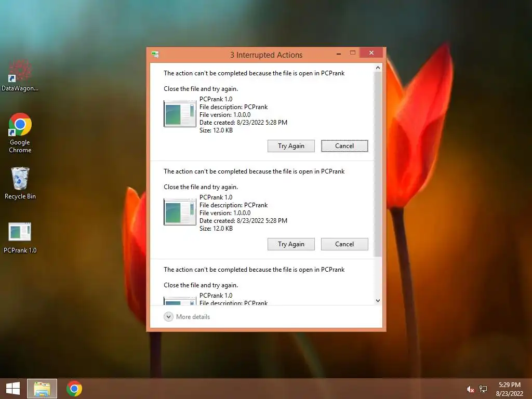The height and width of the screenshot is (399, 532).
Task: Click the first PCPrank file thumbnail
Action: [180, 114]
